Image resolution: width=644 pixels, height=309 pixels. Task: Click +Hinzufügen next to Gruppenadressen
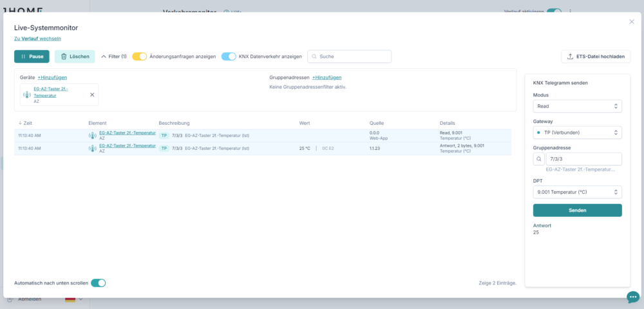click(327, 77)
